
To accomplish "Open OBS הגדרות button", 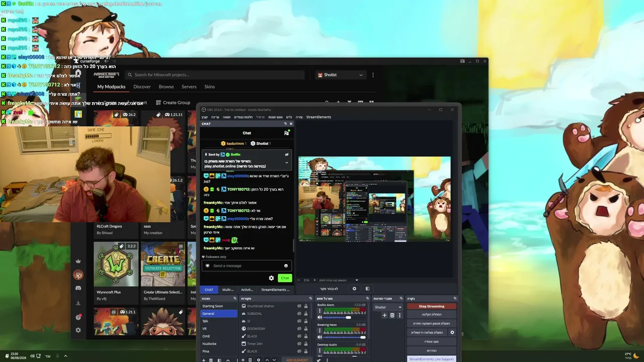I will coord(432,350).
